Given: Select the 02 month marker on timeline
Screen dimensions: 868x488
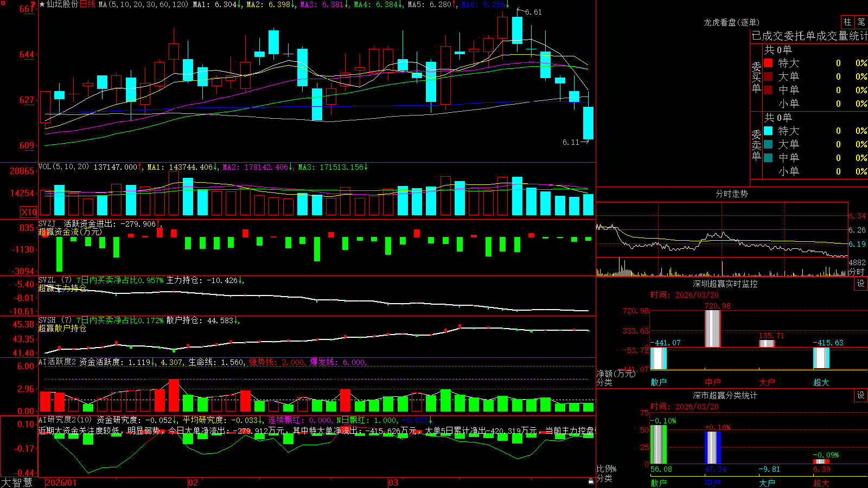Looking at the screenshot, I should (x=193, y=483).
